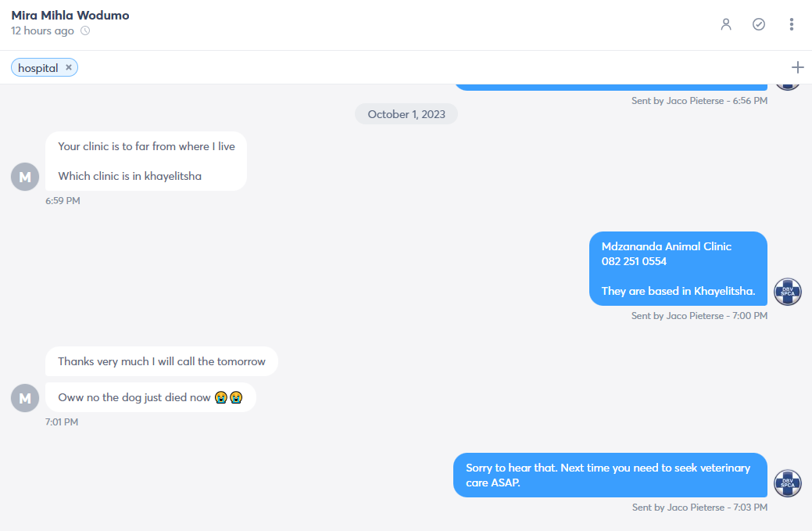Select the 'Sorry to hear that' reply bubble
The image size is (812, 531).
click(610, 475)
